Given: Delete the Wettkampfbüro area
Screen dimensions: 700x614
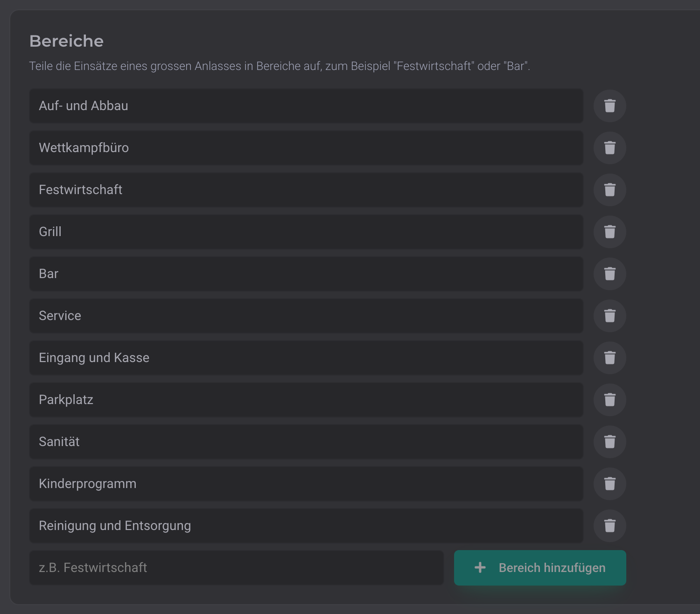Looking at the screenshot, I should point(609,148).
